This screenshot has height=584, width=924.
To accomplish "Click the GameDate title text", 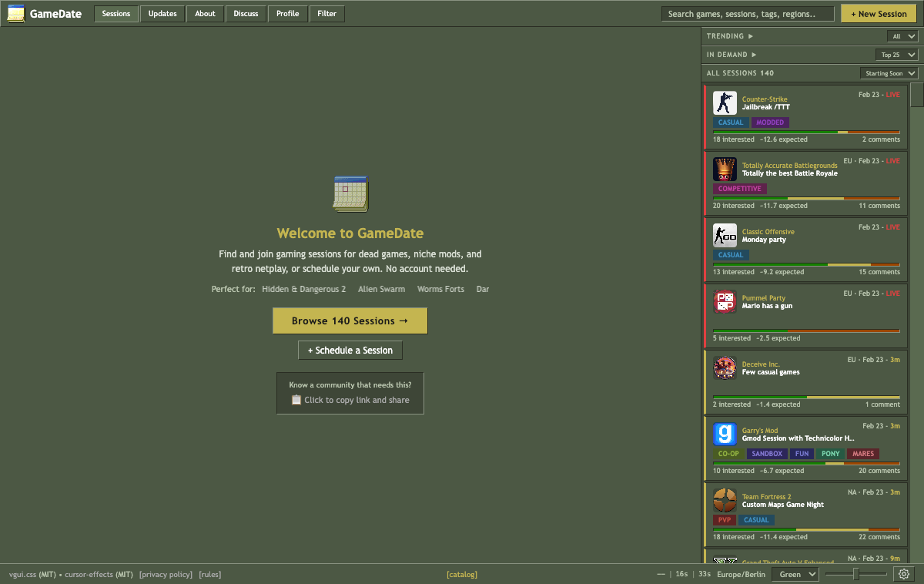I will [x=55, y=14].
